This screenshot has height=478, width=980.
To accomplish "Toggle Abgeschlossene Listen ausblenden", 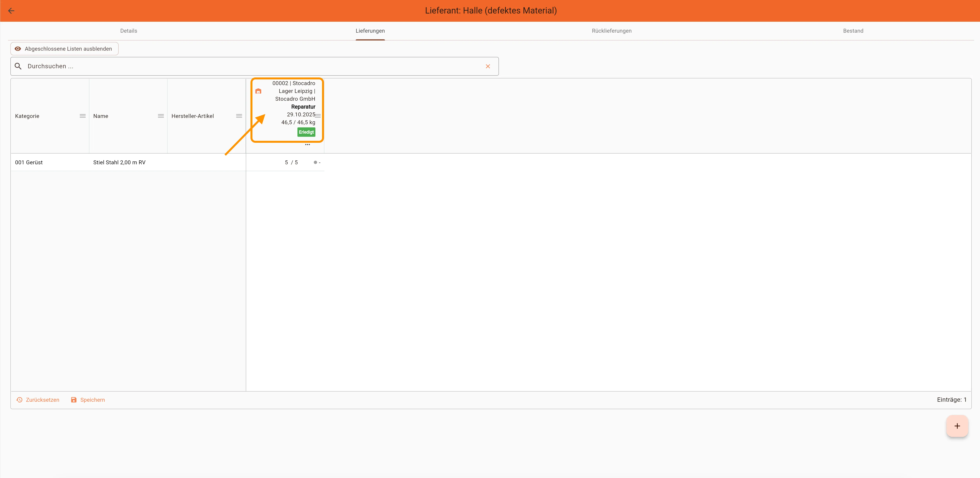I will pos(64,49).
